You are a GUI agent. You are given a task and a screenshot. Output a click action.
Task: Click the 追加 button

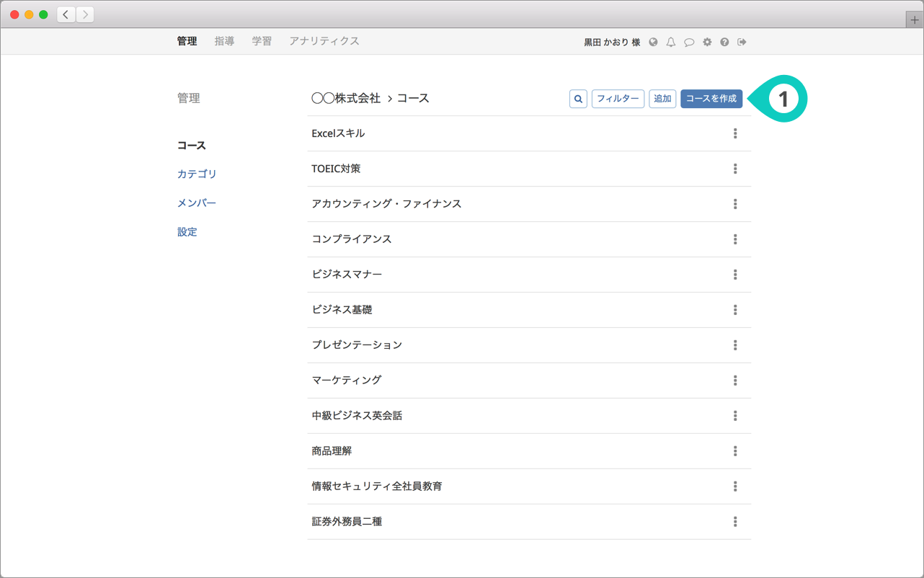[662, 99]
